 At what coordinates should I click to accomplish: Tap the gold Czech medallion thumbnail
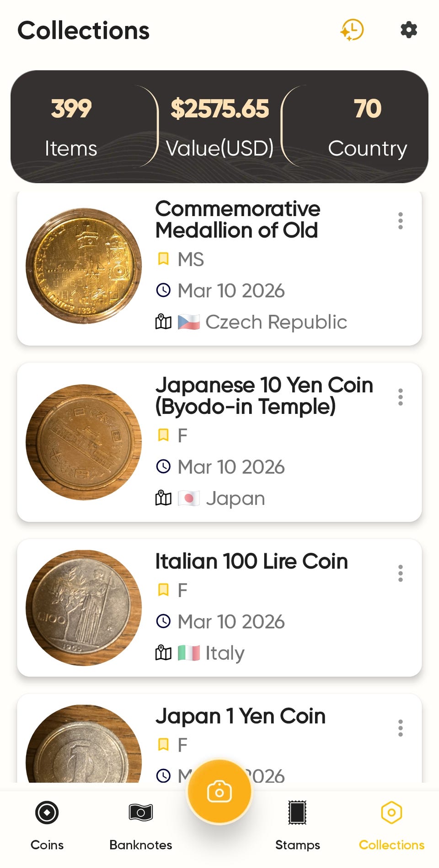[x=84, y=266]
